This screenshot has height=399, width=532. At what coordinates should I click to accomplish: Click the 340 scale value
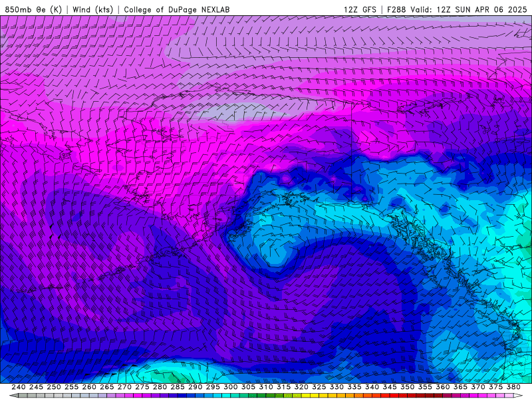372,387
